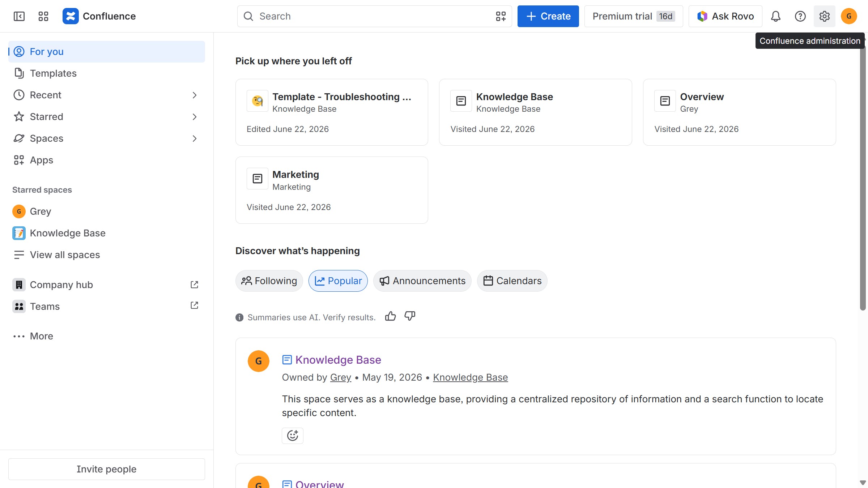Collapse the sidebar with the panel icon
The width and height of the screenshot is (868, 488).
click(x=19, y=16)
